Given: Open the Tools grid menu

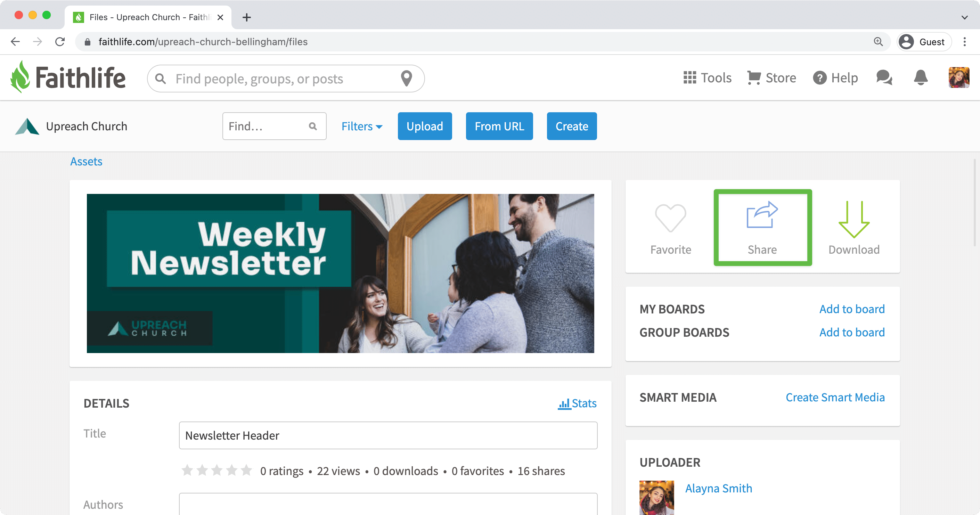Looking at the screenshot, I should 707,78.
